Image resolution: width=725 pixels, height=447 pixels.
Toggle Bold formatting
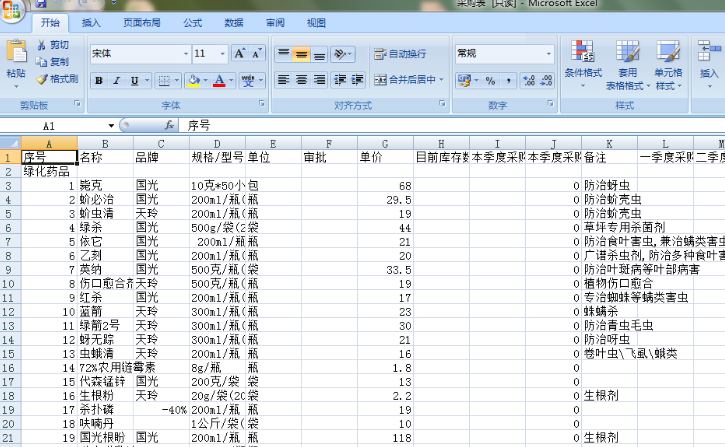[x=98, y=80]
